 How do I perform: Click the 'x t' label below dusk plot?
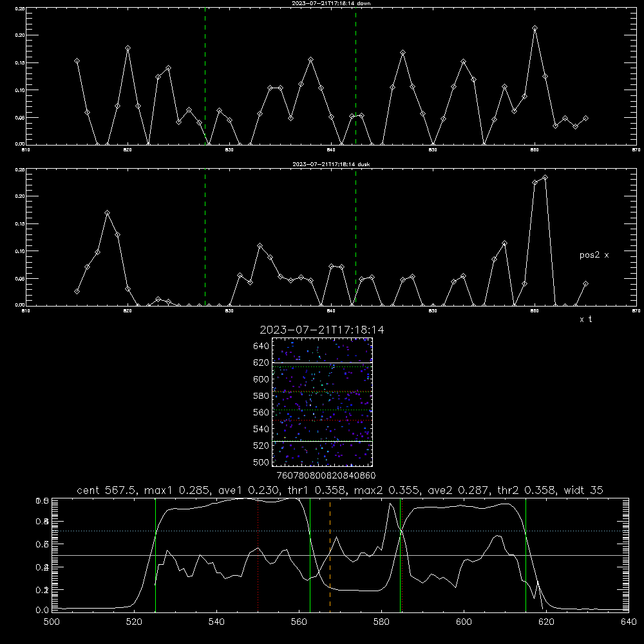[585, 319]
